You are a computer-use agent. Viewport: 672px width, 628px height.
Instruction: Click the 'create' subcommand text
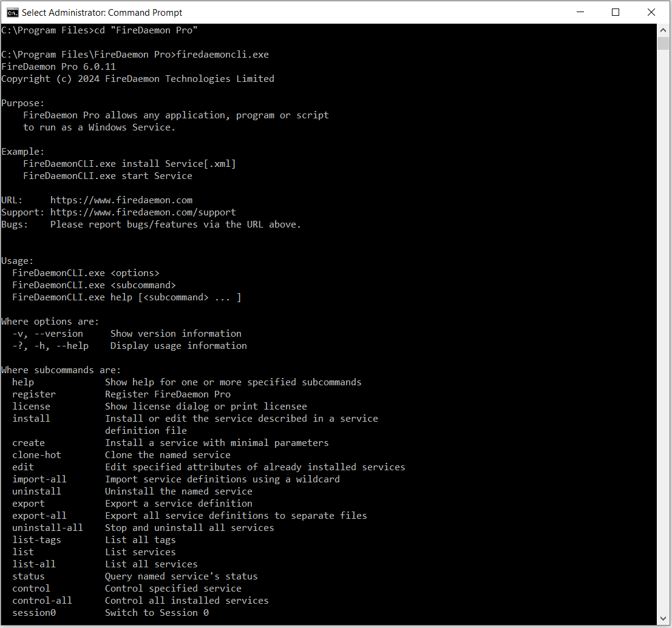[x=29, y=443]
